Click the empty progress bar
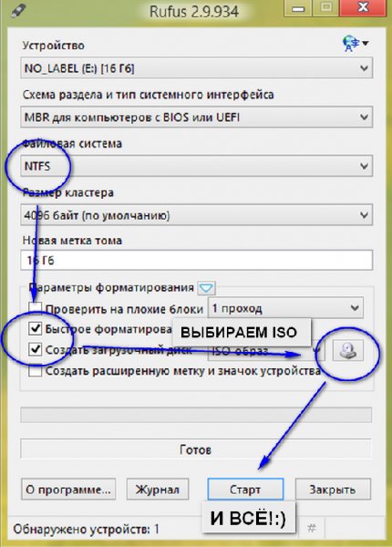 (196, 415)
